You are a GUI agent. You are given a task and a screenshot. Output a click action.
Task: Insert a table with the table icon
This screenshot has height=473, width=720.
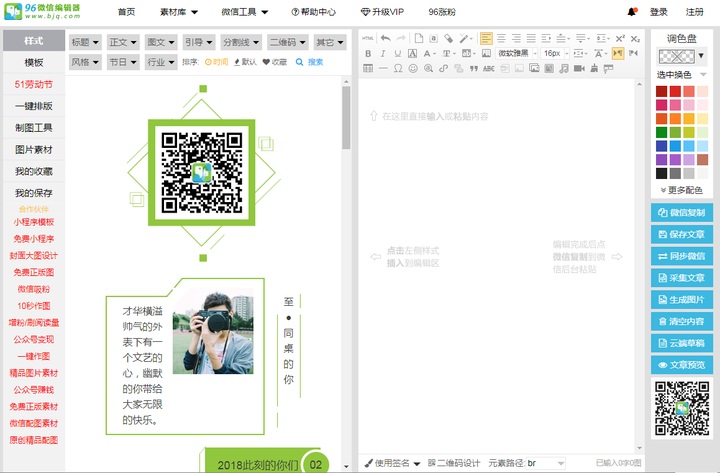368,68
